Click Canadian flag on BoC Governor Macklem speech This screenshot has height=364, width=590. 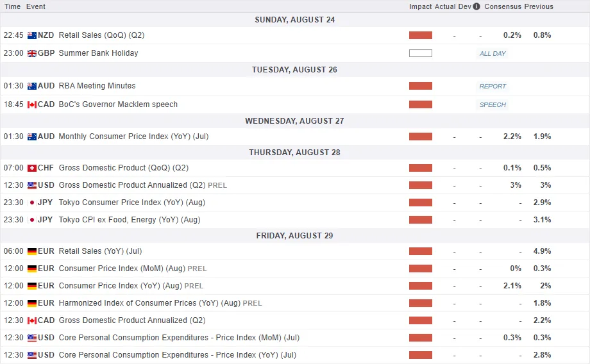(32, 104)
